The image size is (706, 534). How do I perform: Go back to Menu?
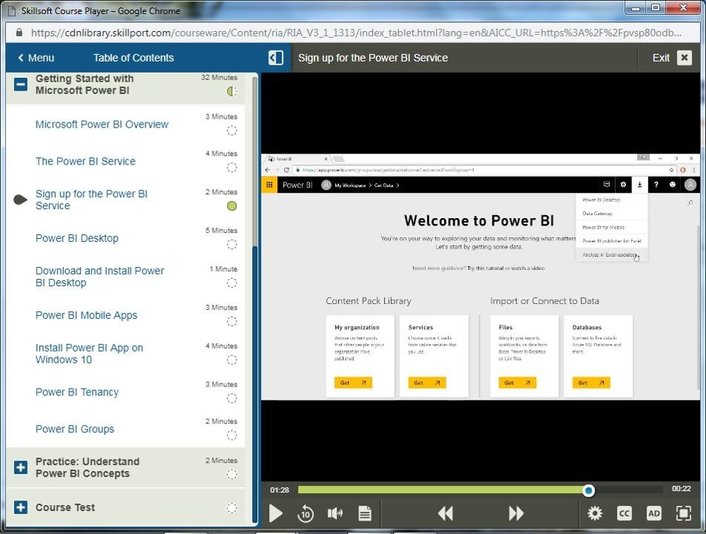[36, 58]
